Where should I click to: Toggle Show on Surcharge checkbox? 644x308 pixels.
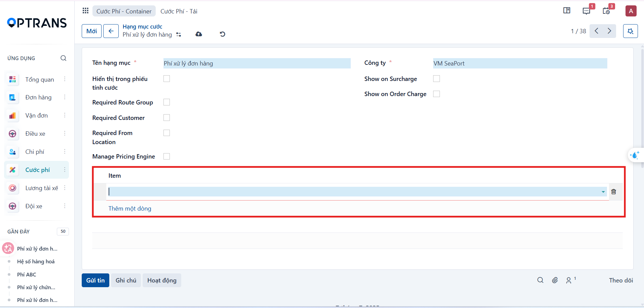click(437, 79)
